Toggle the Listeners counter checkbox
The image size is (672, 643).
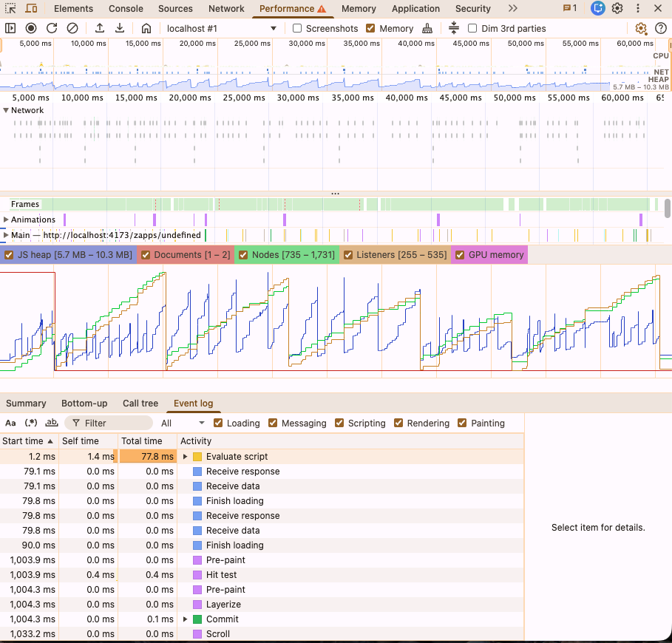(x=348, y=255)
